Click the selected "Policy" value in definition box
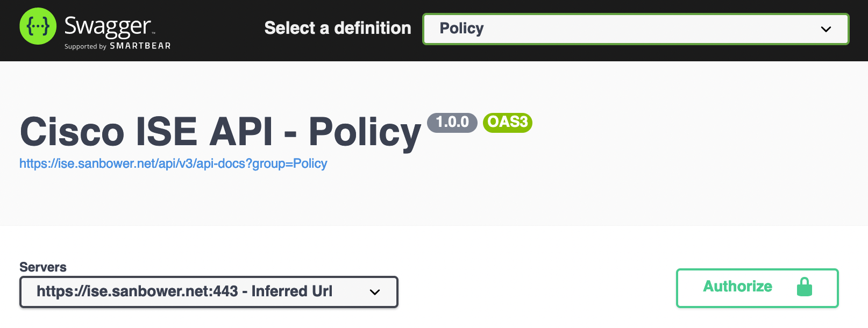This screenshot has height=328, width=868. pos(461,28)
